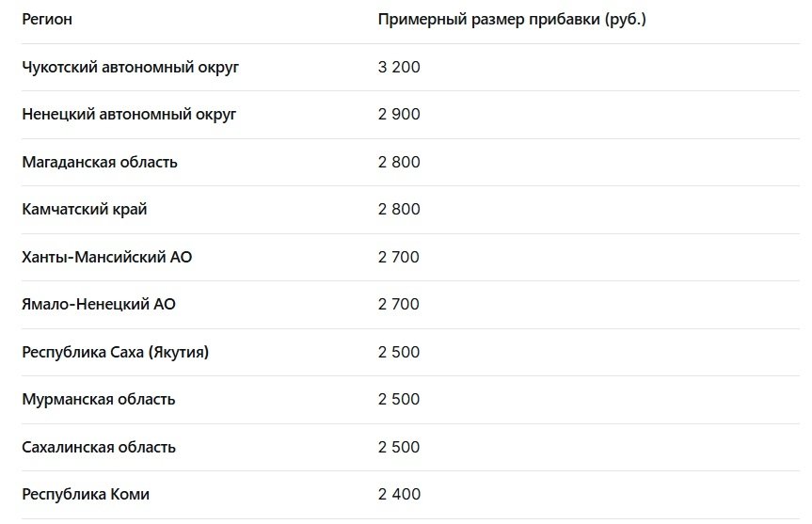This screenshot has width=812, height=524.
Task: Click the amount for Ямало-Ненецкий АО
Action: [399, 305]
